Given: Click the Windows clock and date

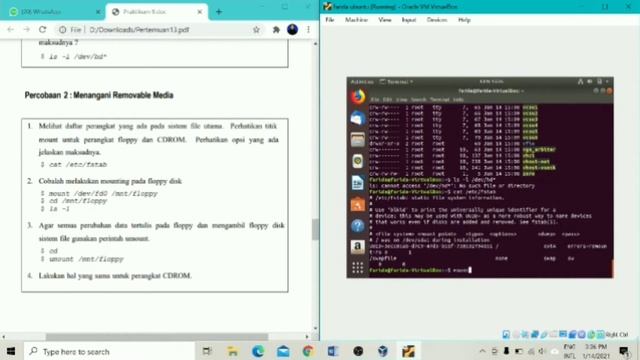Looking at the screenshot, I should click(x=596, y=351).
